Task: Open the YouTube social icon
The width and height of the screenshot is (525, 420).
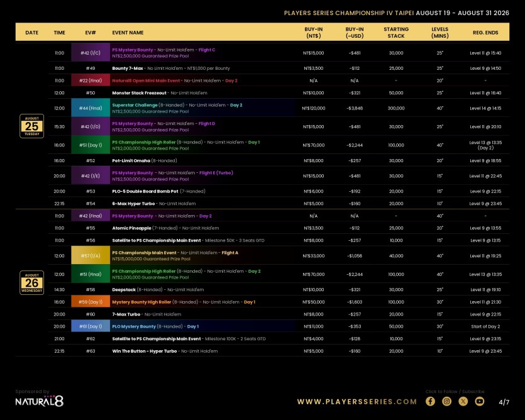Action: point(480,401)
